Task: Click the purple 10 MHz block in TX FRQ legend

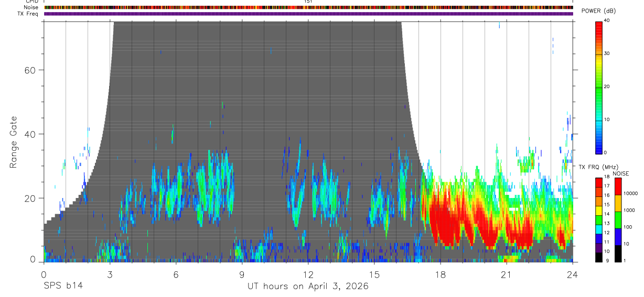Action: pos(599,248)
